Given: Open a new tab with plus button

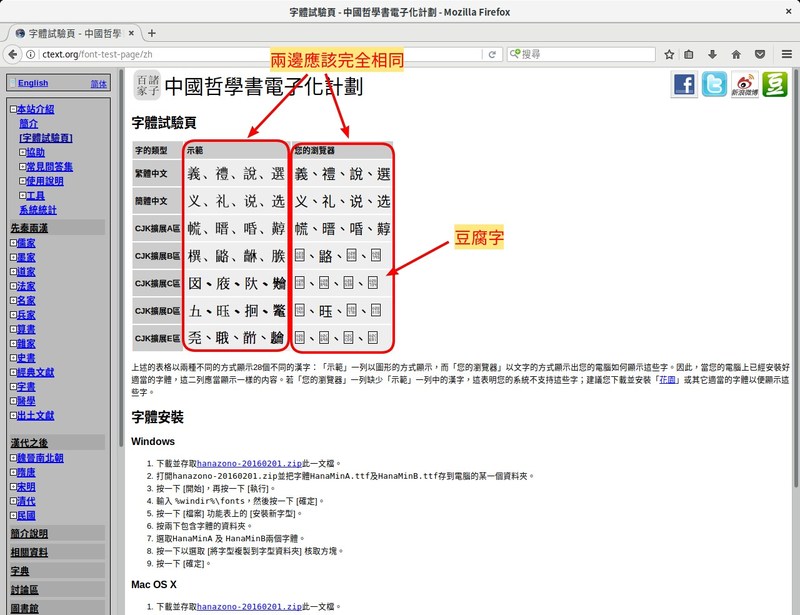Looking at the screenshot, I should click(x=151, y=32).
